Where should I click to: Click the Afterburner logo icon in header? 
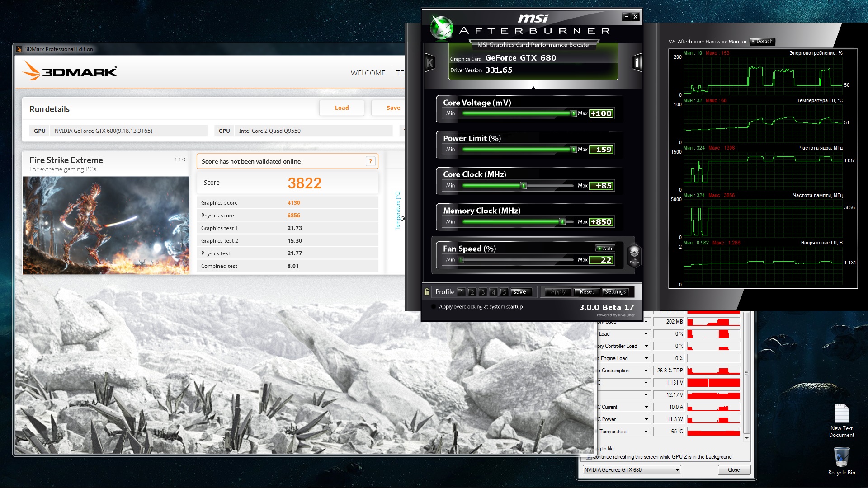tap(441, 28)
